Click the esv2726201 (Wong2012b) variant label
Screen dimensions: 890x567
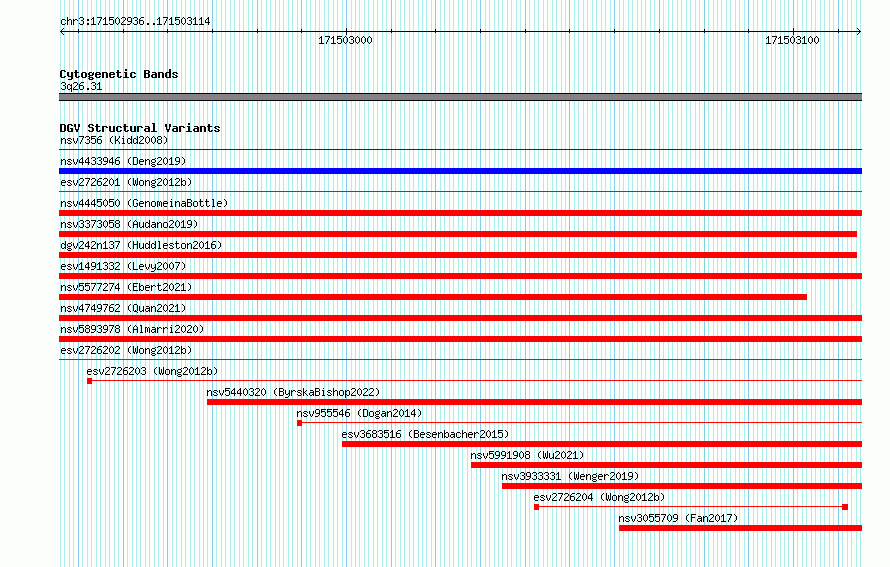pos(126,182)
